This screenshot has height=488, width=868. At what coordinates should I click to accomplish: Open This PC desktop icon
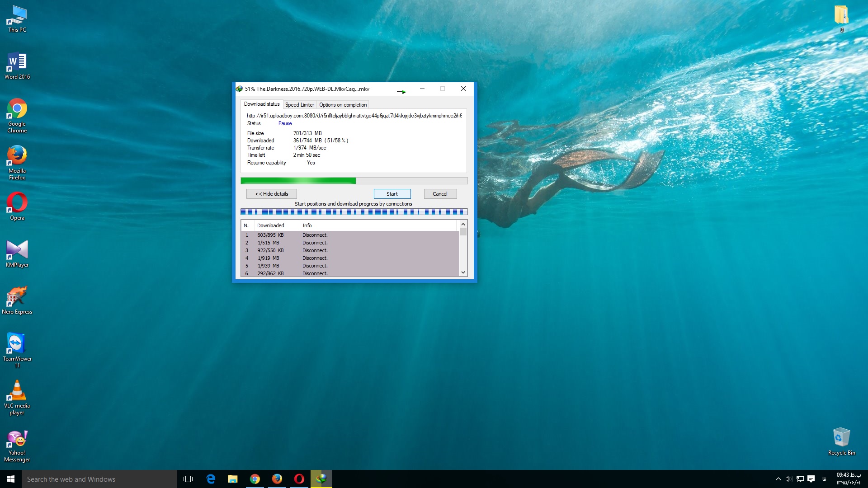coord(17,19)
